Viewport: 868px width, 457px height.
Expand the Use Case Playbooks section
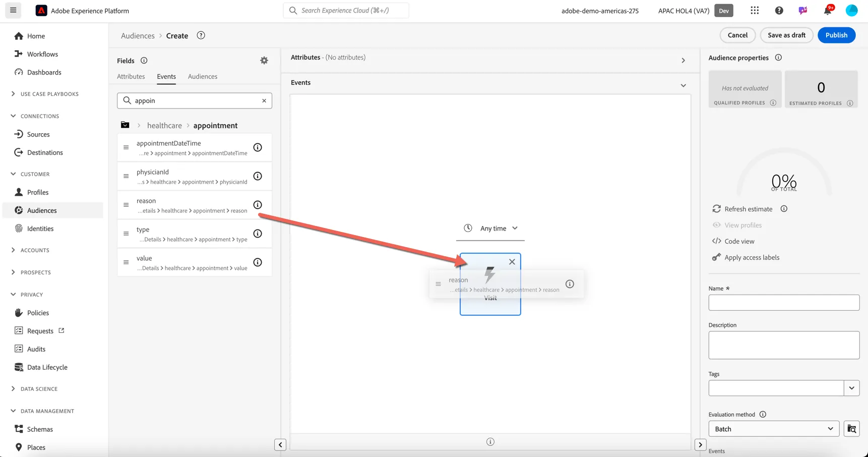coord(45,94)
